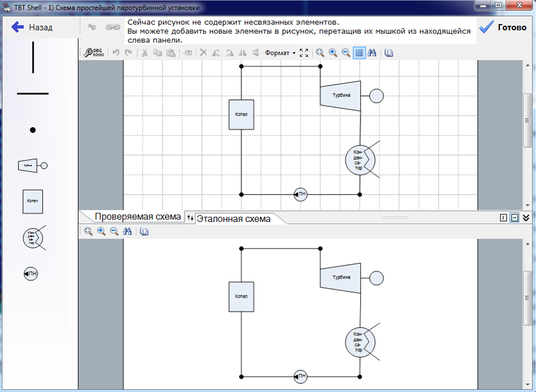Click the pin icon next to Назад

coord(92,27)
